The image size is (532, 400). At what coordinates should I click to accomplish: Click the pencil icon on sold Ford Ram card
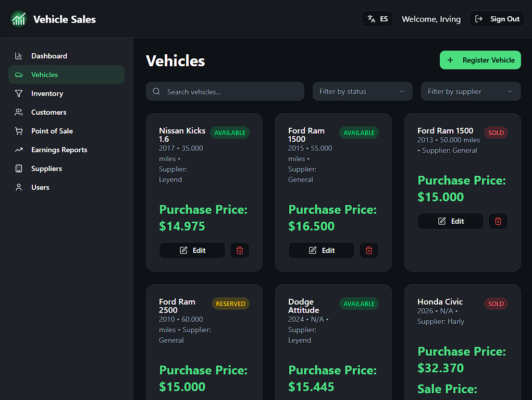442,221
